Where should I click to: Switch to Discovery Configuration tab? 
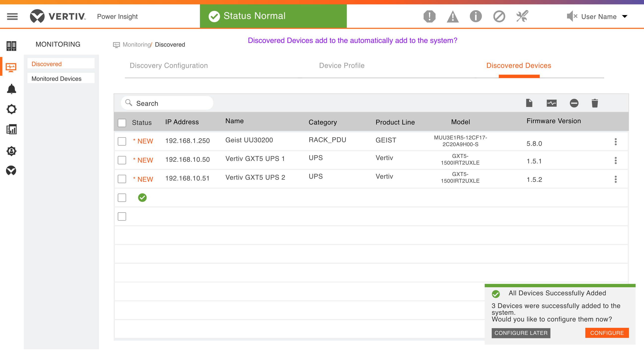[169, 65]
